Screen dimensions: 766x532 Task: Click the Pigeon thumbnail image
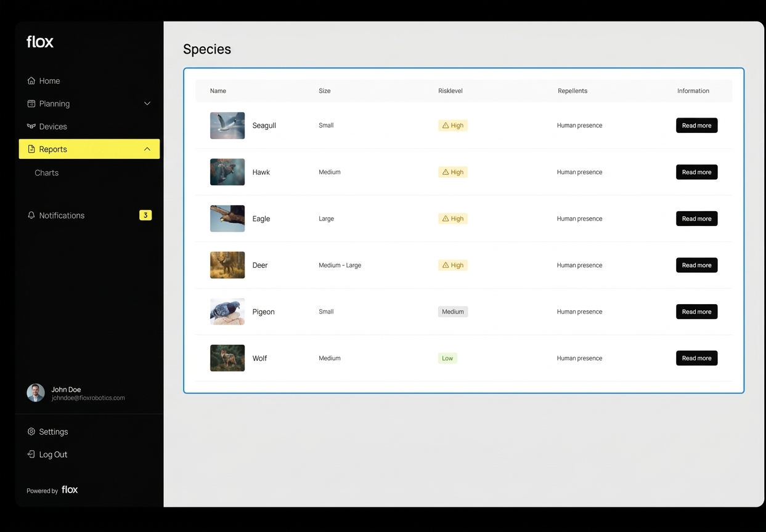tap(227, 312)
